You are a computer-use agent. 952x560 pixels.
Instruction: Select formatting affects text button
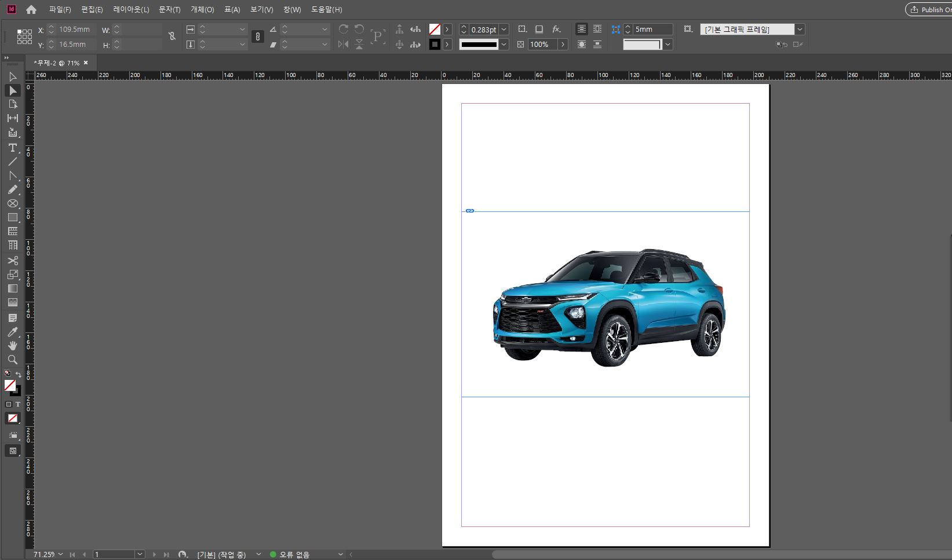click(18, 404)
